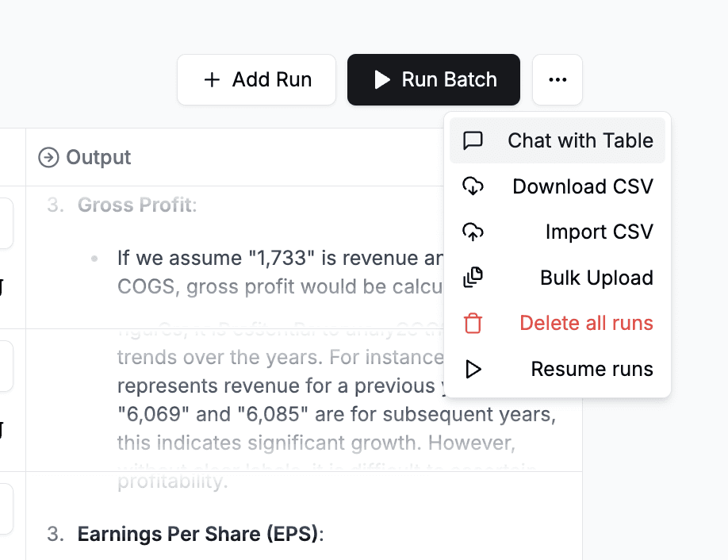The height and width of the screenshot is (560, 728).
Task: Choose Resume runs menu entry
Action: [557, 369]
